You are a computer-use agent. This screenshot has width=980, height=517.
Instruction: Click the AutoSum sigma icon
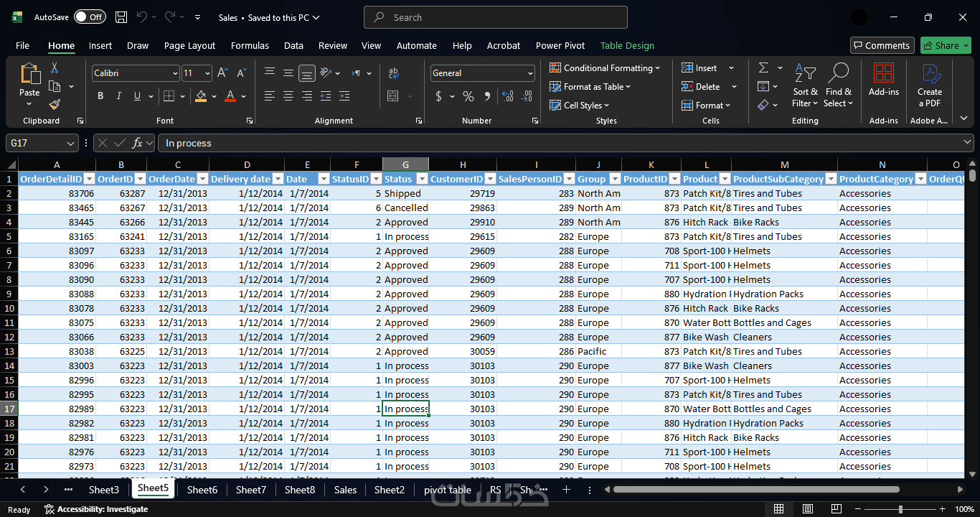point(763,67)
